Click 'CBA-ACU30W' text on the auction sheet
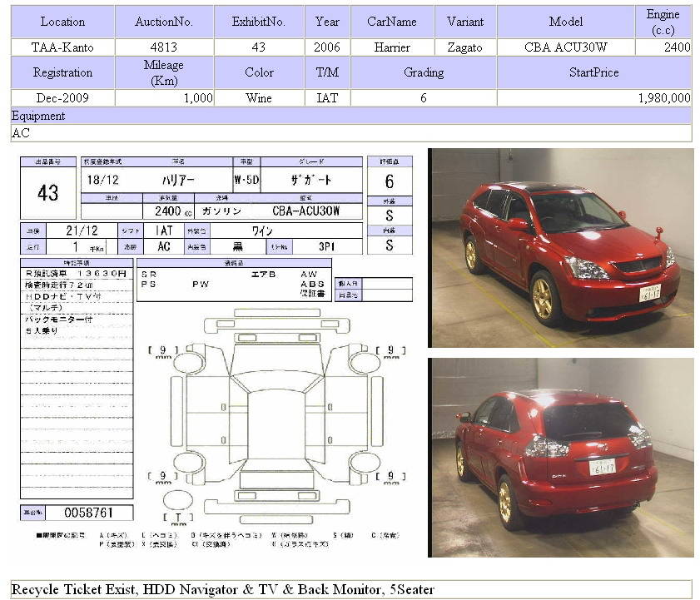This screenshot has height=600, width=700. (x=305, y=211)
